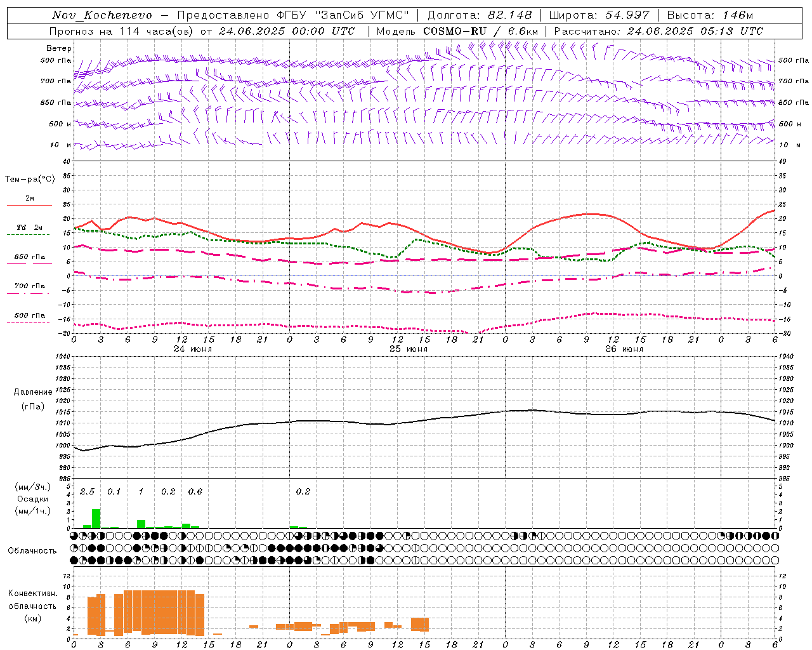Click the 'Td 2м' dew point legend entry

click(30, 227)
